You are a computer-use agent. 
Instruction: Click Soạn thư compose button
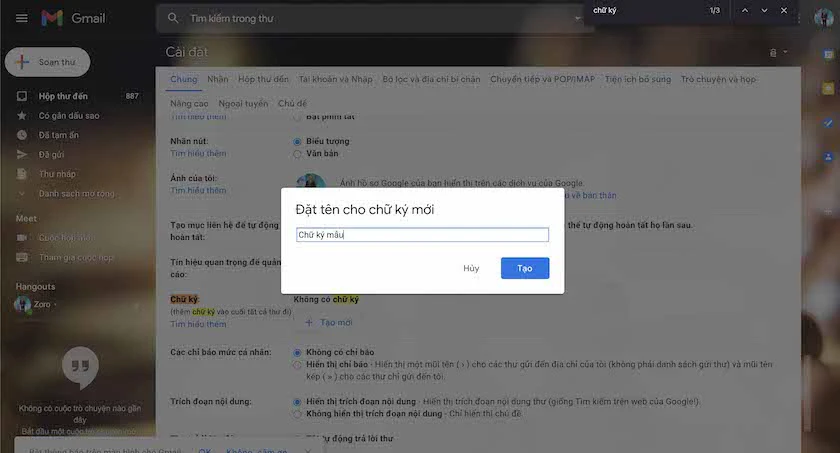point(48,62)
